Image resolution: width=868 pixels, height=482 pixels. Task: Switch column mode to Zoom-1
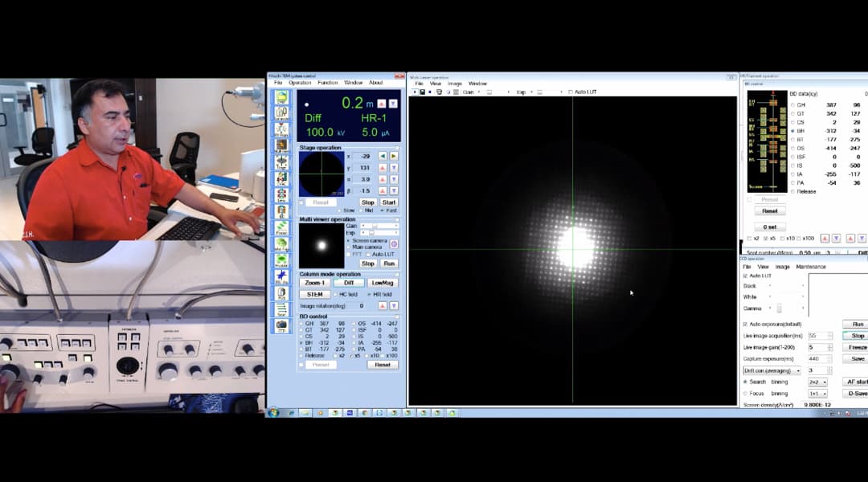[314, 283]
